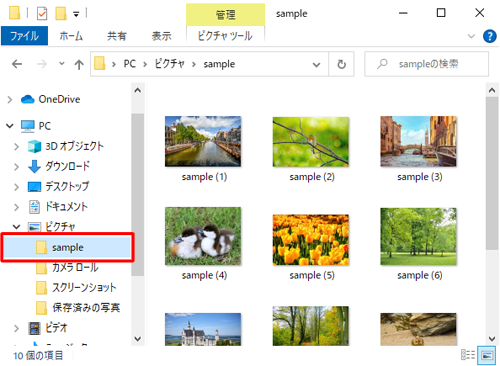Click the navigation pane scroll up arrow
Viewport: 500px width, 366px height.
click(x=138, y=90)
